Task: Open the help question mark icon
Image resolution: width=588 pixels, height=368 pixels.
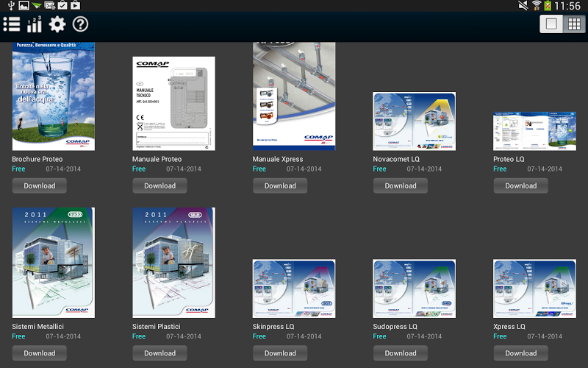Action: 80,24
